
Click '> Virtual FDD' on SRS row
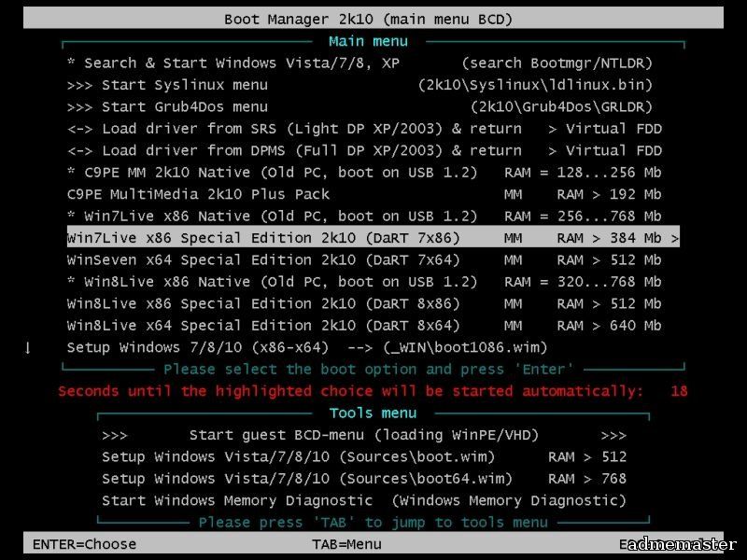(605, 129)
